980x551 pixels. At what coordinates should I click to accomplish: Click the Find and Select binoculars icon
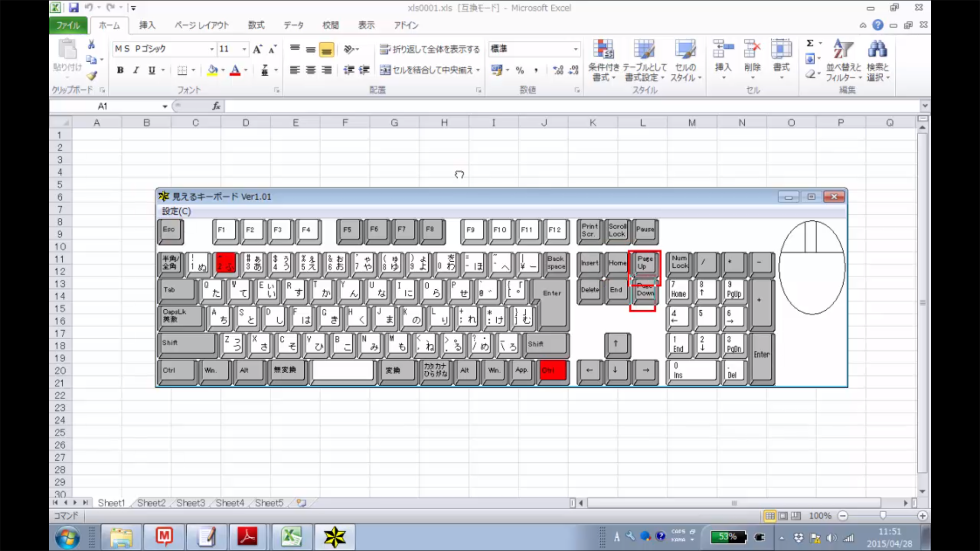(x=877, y=49)
